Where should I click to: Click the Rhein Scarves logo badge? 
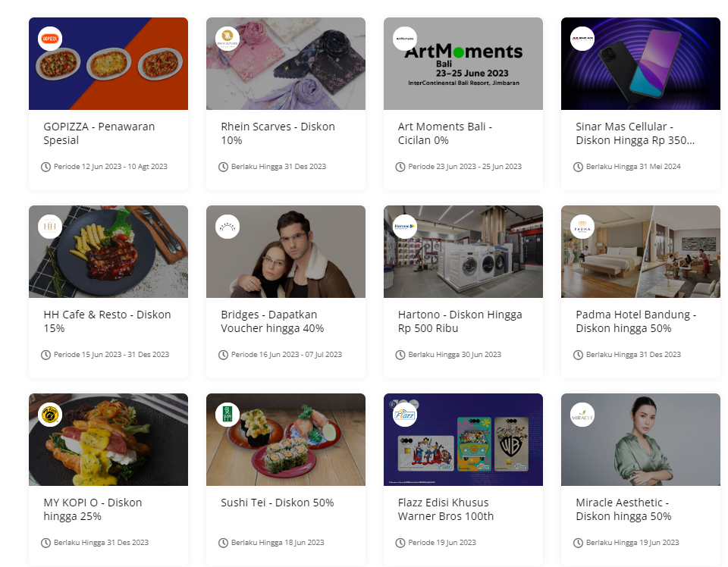point(227,39)
